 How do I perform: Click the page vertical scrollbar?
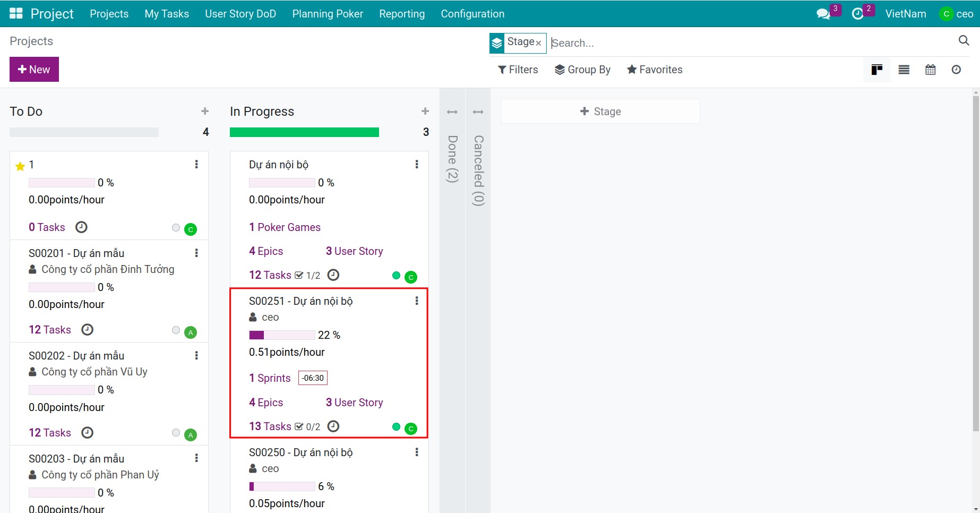pyautogui.click(x=976, y=263)
